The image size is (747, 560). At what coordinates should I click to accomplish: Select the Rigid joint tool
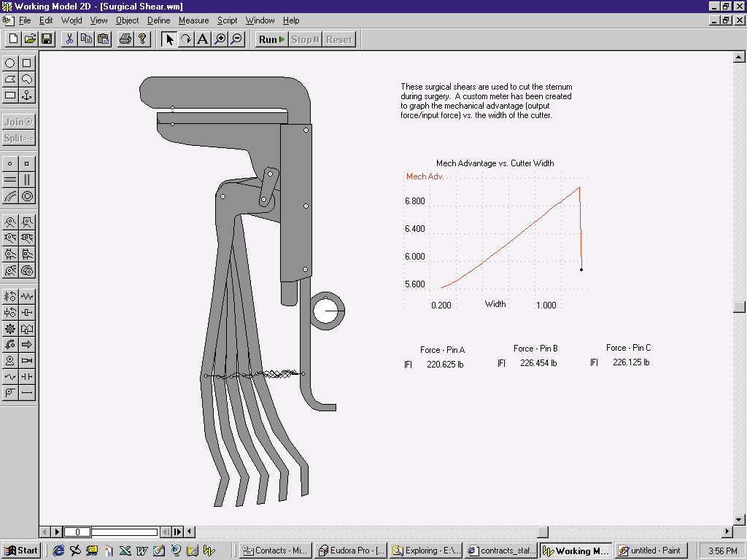point(27,222)
